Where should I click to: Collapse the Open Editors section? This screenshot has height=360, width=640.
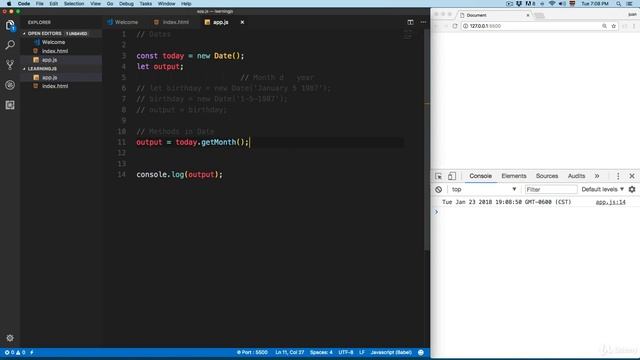(44, 33)
